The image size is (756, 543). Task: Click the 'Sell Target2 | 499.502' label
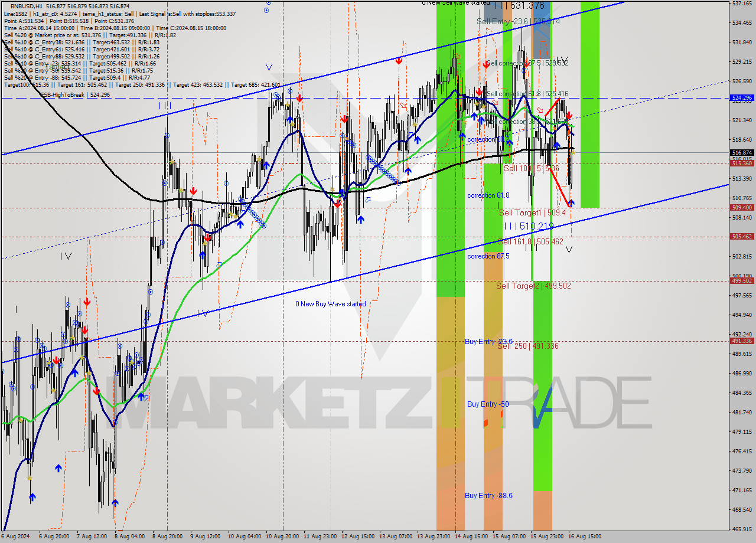click(x=533, y=286)
